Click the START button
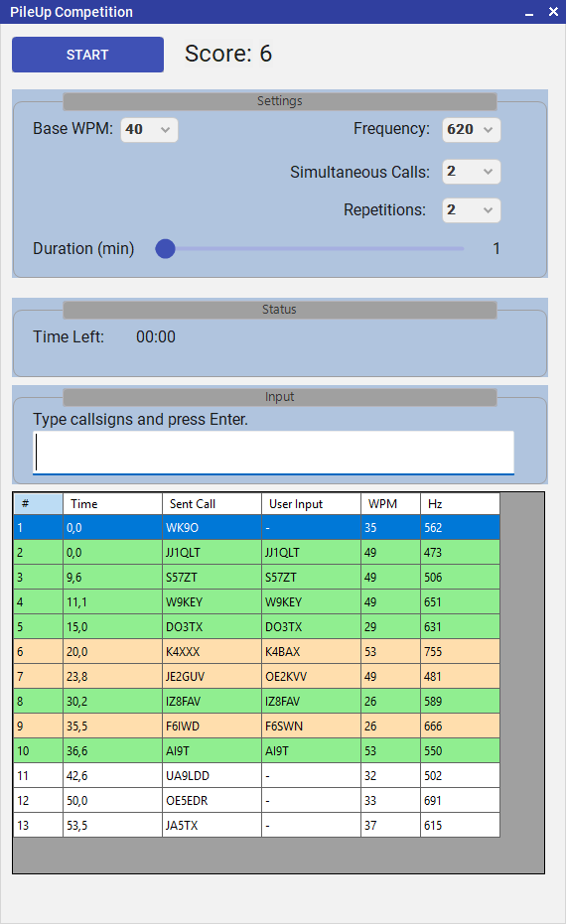The width and height of the screenshot is (566, 924). click(87, 55)
